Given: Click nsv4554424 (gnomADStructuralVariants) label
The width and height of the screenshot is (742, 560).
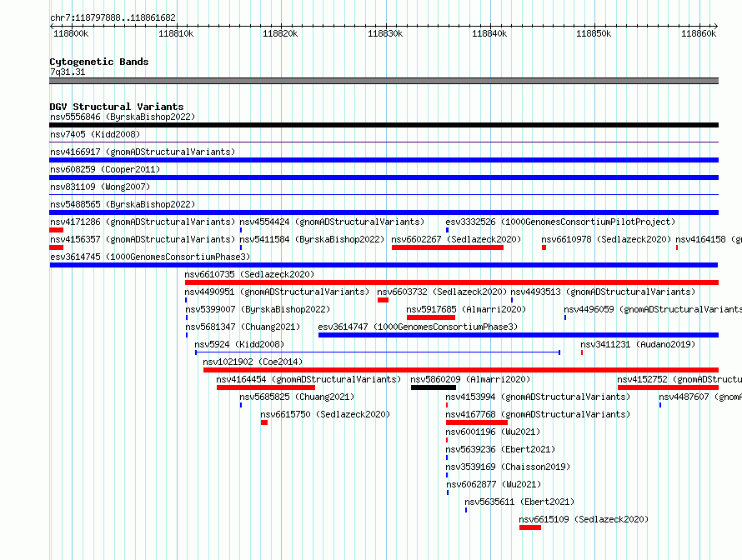Looking at the screenshot, I should tap(332, 222).
